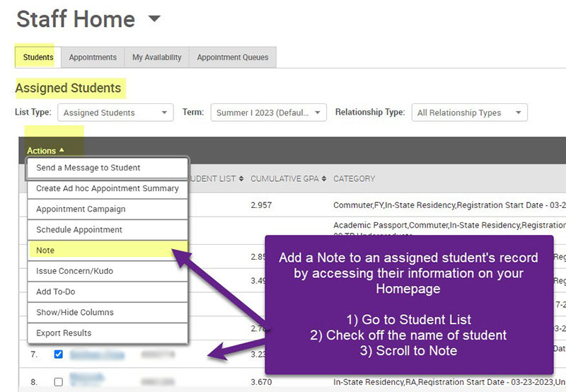Switch to the Appointments tab

(x=92, y=57)
